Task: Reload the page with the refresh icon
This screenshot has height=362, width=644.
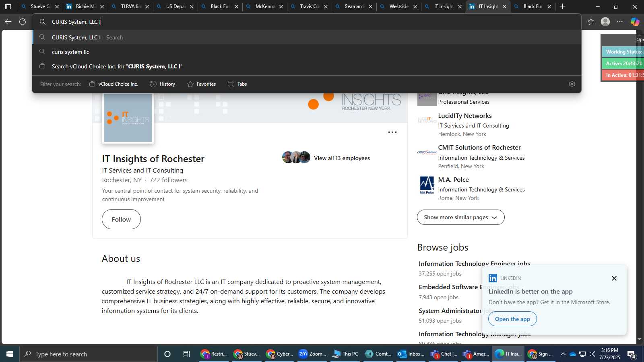Action: 23,22
